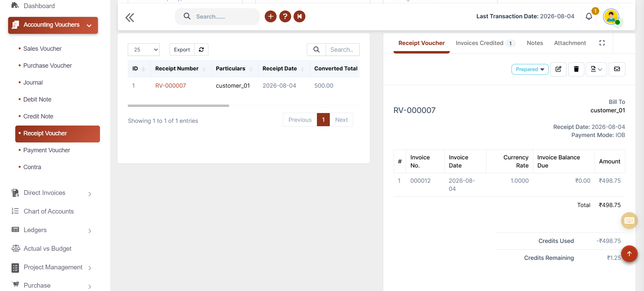
Task: Click the Purchase cart icon
Action: tap(15, 285)
